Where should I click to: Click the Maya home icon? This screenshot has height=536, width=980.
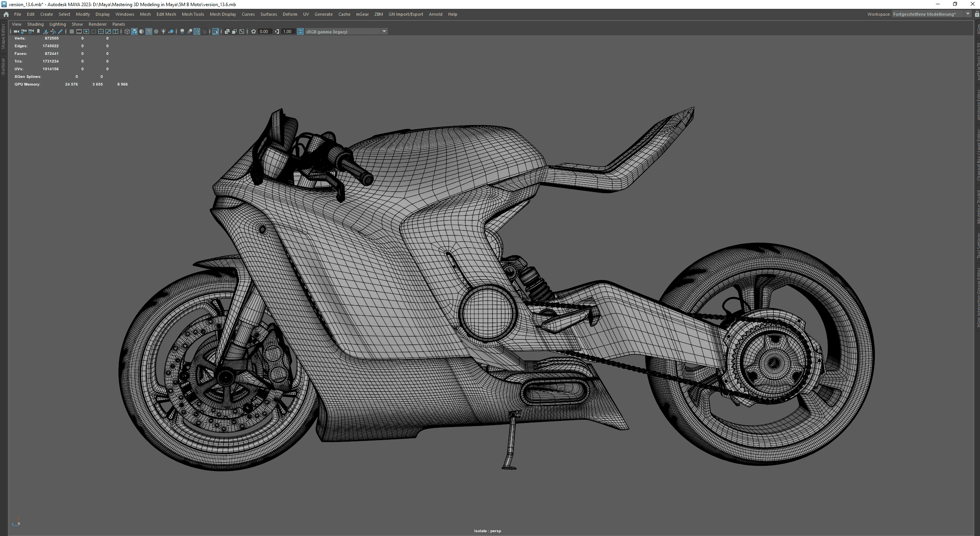pos(6,14)
